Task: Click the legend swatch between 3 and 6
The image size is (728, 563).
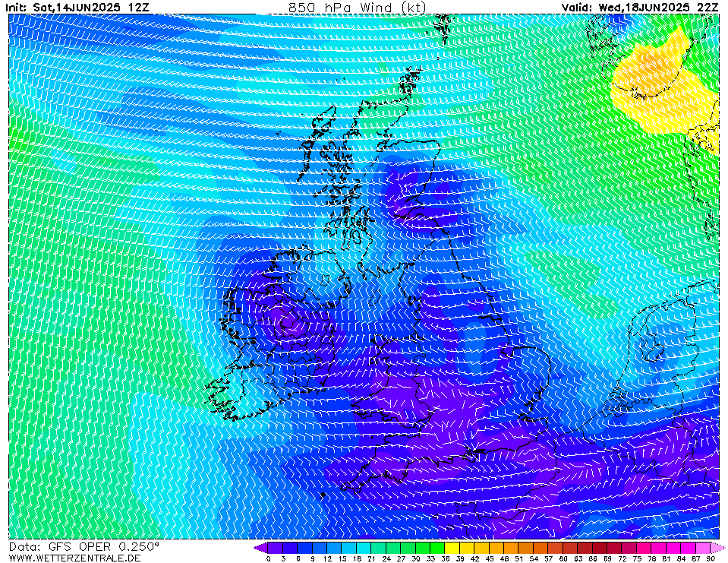Action: [290, 548]
